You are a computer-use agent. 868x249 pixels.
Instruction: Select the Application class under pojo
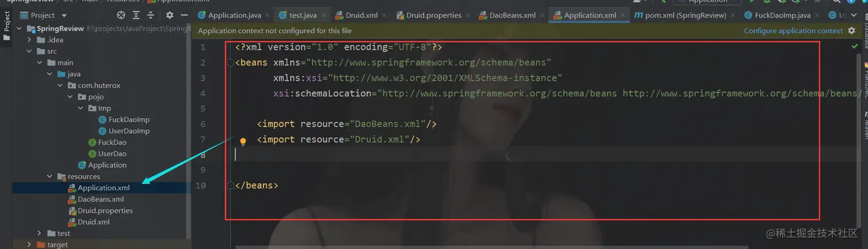pyautogui.click(x=103, y=165)
